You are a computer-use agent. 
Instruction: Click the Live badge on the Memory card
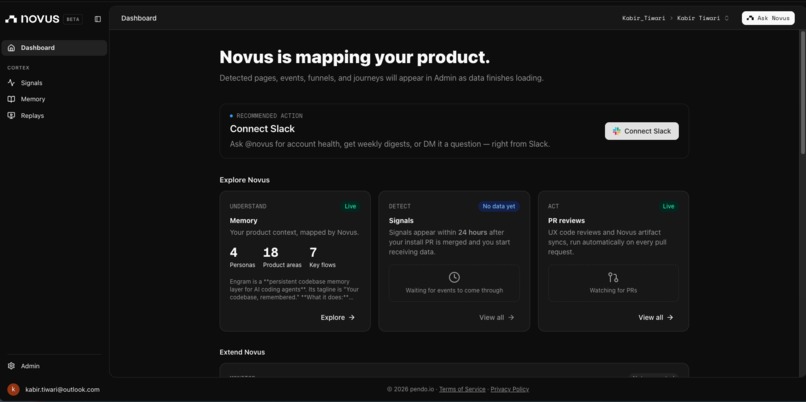coord(350,206)
